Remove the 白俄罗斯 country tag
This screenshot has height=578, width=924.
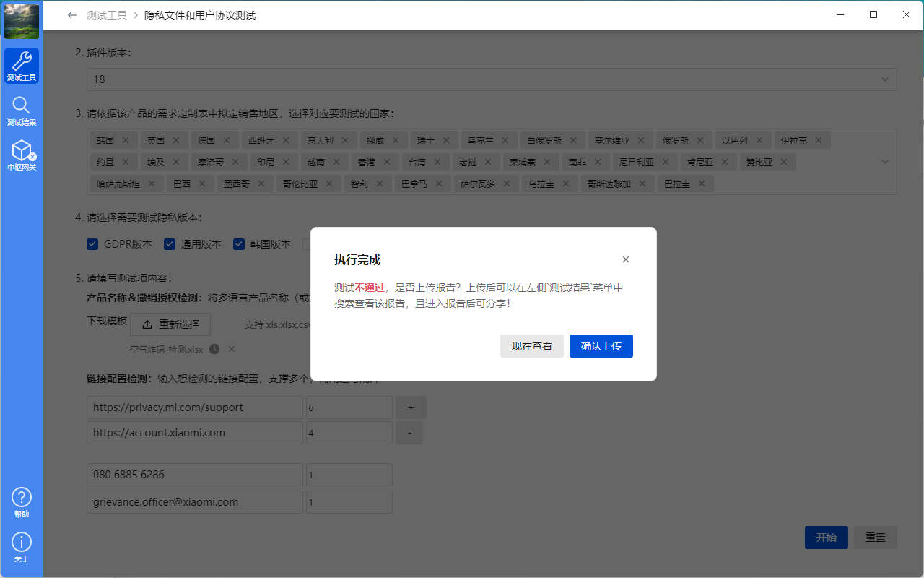click(x=573, y=140)
